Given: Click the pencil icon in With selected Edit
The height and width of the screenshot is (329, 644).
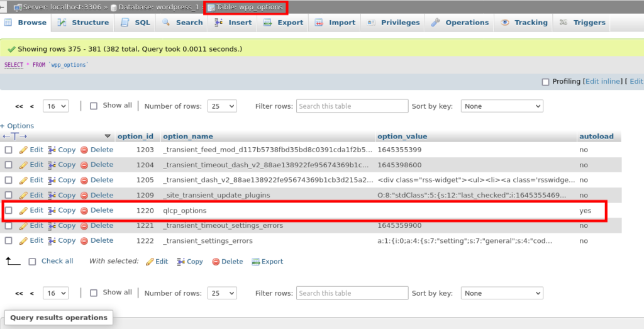Looking at the screenshot, I should click(x=150, y=262).
